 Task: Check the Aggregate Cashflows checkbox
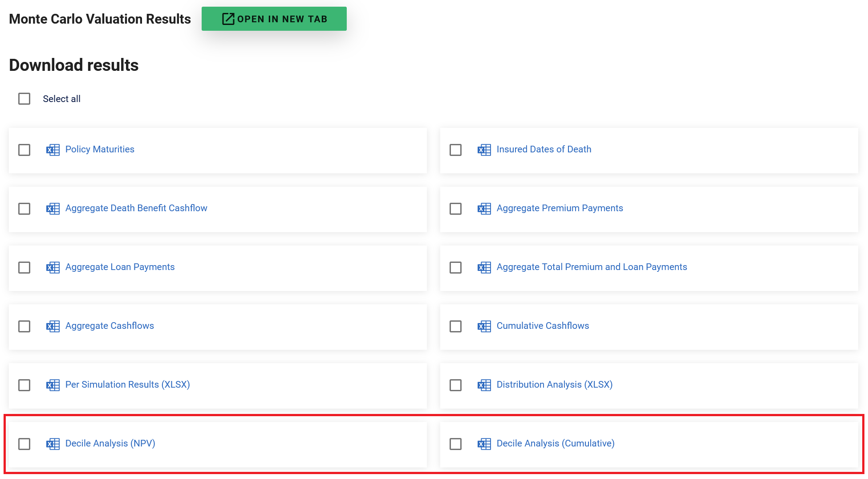point(24,326)
